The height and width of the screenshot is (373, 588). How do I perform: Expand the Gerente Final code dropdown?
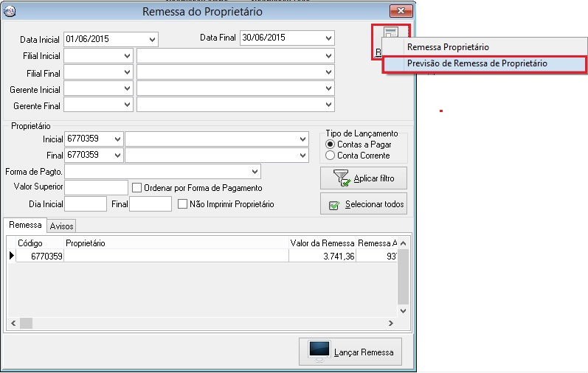tap(127, 105)
